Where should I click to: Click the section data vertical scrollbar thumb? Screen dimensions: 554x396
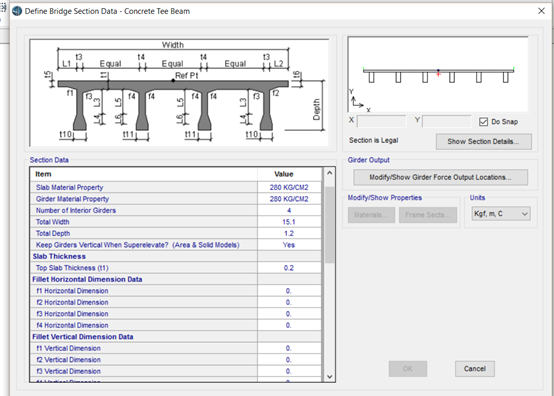[x=329, y=225]
